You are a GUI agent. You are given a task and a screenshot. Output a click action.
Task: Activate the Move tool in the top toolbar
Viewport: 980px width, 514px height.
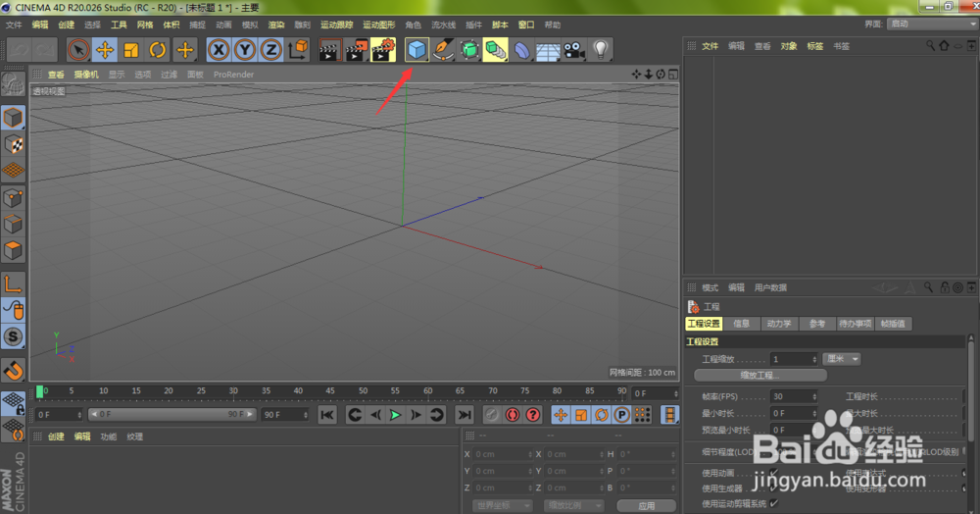coord(105,49)
